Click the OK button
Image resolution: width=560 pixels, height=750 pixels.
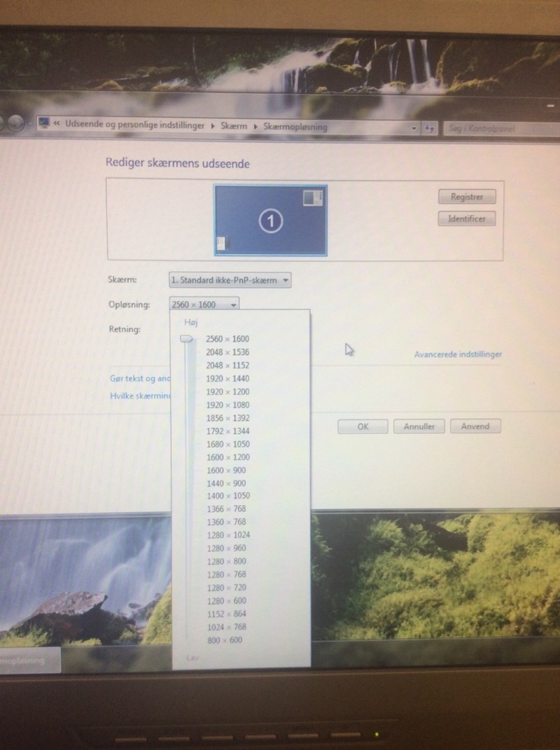(x=363, y=426)
